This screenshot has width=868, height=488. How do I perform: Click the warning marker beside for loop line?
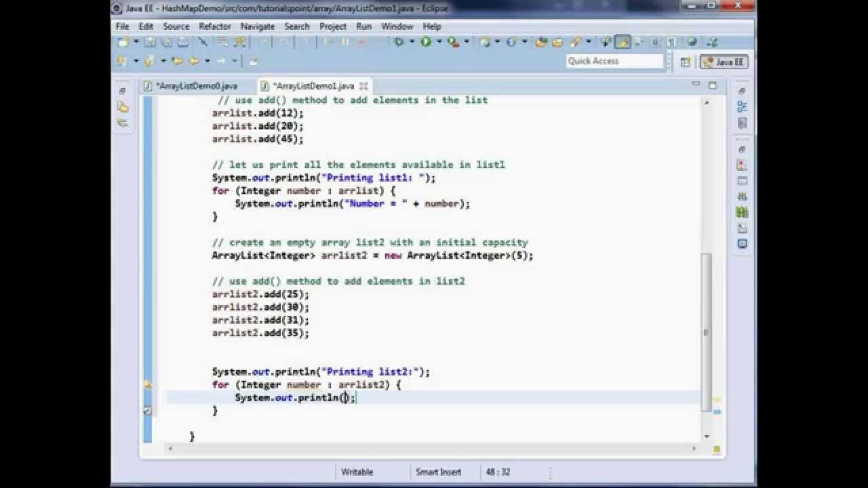(147, 384)
